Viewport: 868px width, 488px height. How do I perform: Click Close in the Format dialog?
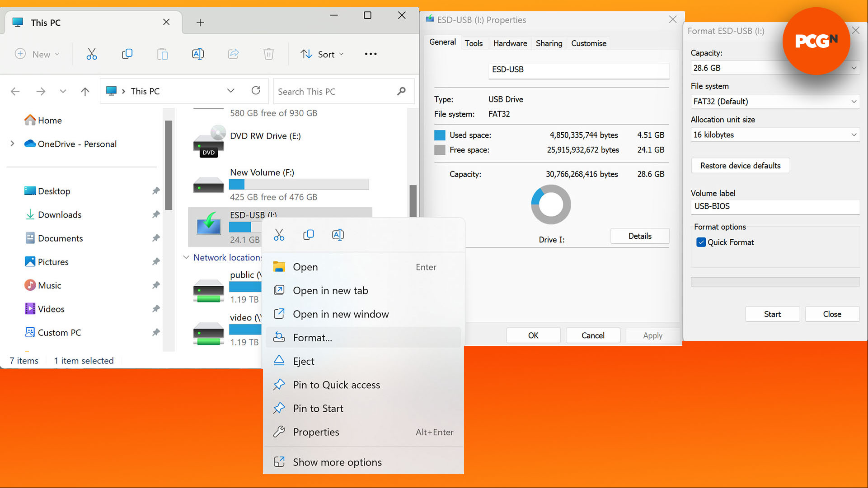click(x=832, y=314)
